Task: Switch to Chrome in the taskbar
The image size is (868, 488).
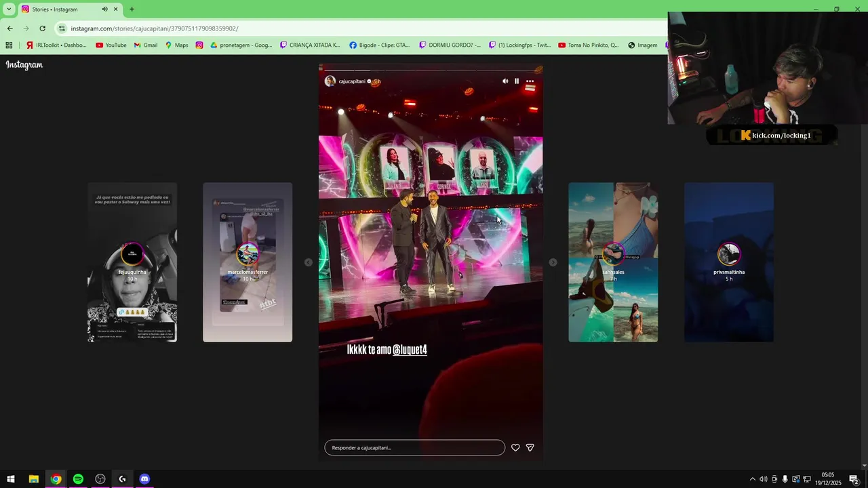Action: [x=56, y=479]
